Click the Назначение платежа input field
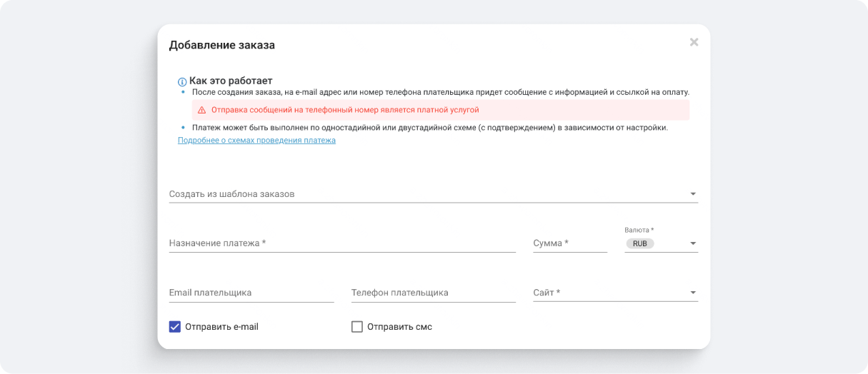Image resolution: width=868 pixels, height=374 pixels. click(341, 243)
